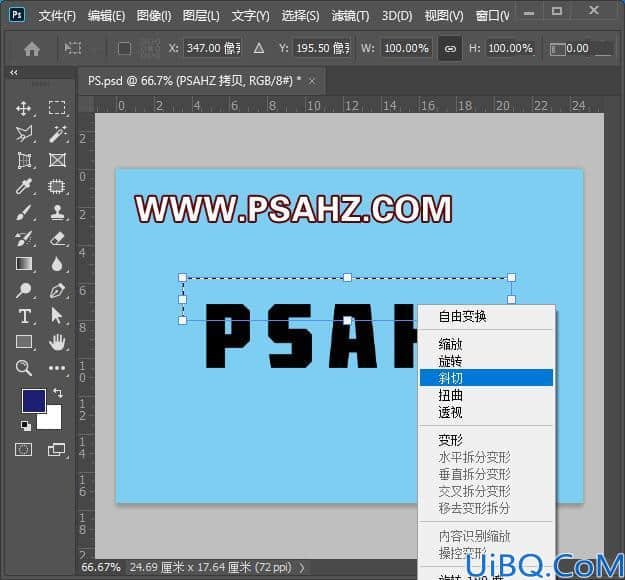Screen dimensions: 625x580
Task: Choose 斜切 from context menu
Action: click(486, 377)
